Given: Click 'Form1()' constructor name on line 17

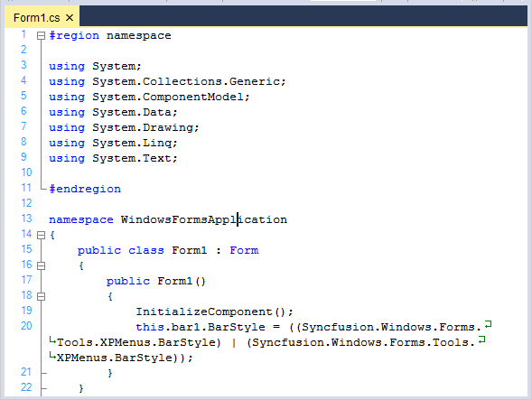Looking at the screenshot, I should [182, 281].
